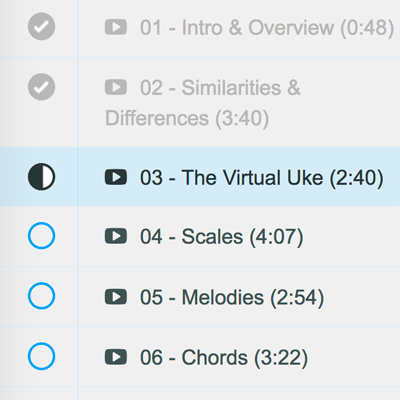Image resolution: width=400 pixels, height=400 pixels.
Task: Click the video icon for 02 - Similarities
Action: 116,87
